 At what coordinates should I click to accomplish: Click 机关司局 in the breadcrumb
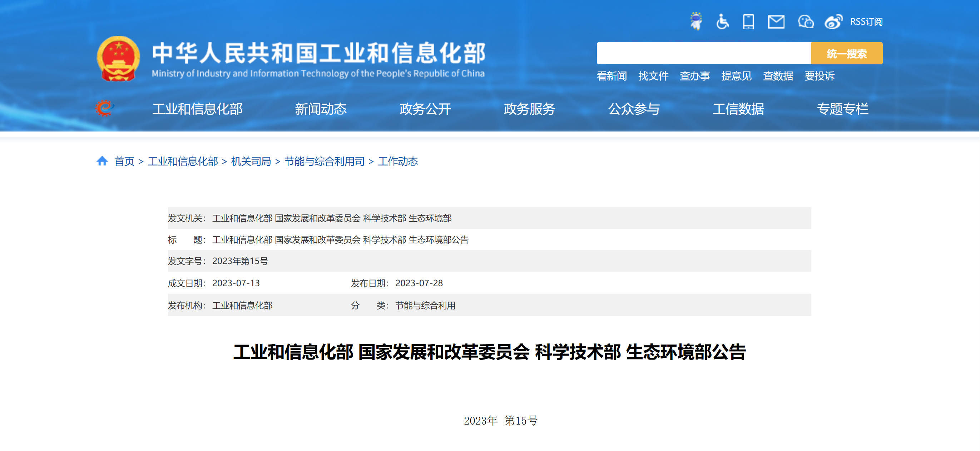[x=251, y=162]
